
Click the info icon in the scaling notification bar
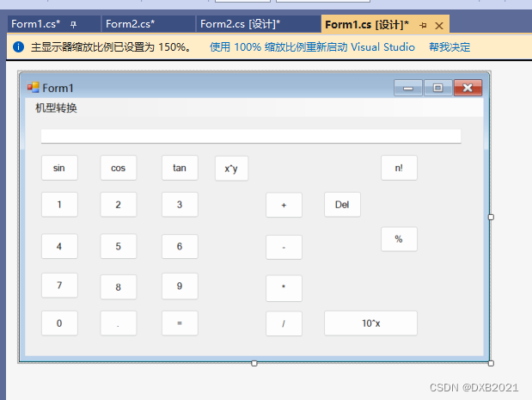coord(18,46)
